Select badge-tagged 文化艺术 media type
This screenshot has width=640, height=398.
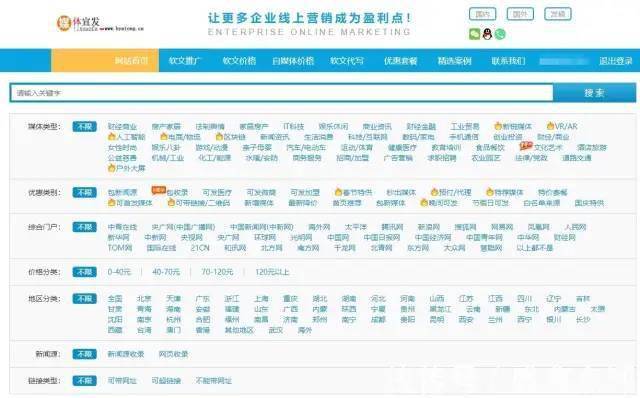pyautogui.click(x=541, y=147)
